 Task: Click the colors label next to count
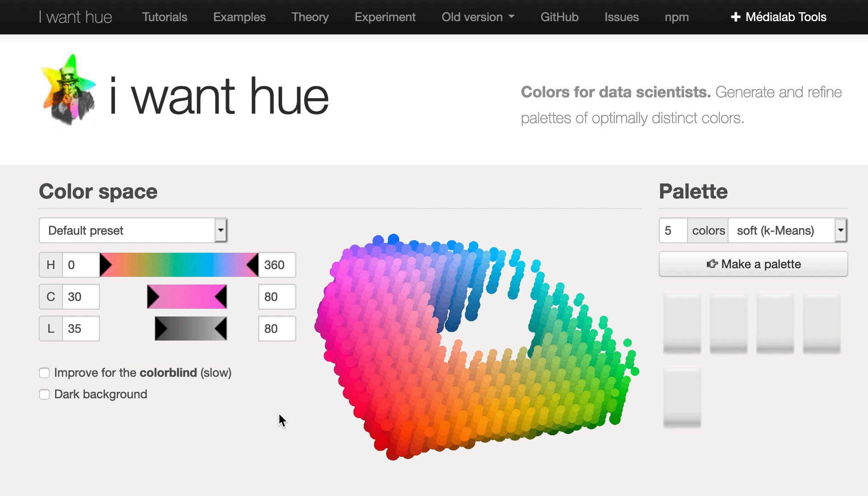point(708,230)
